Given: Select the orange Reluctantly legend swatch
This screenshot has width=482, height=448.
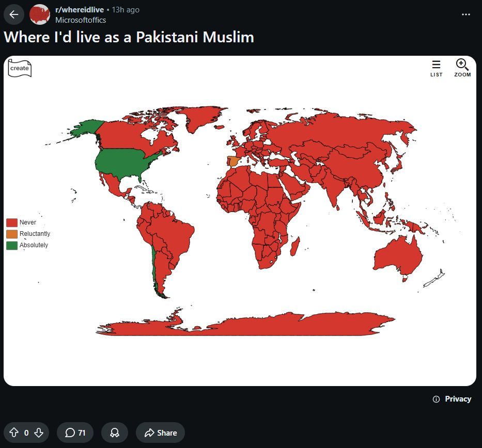Looking at the screenshot, I should (12, 234).
